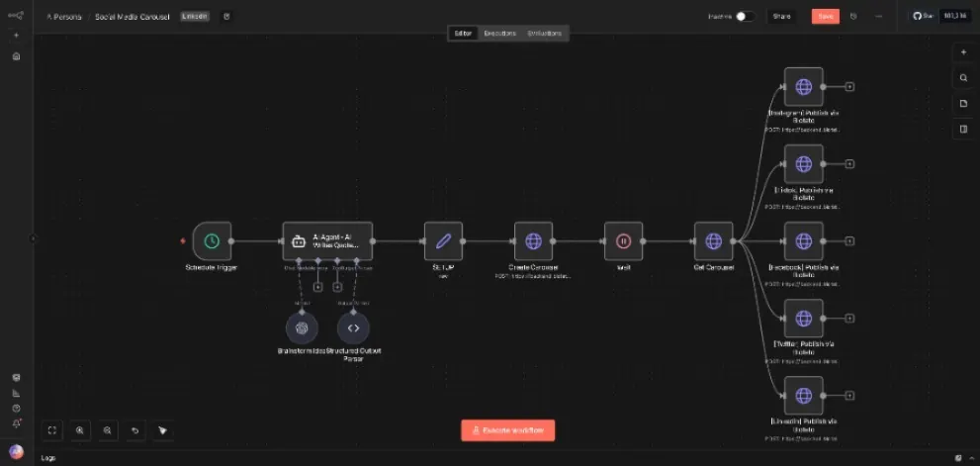Screen dimensions: 980x466
Task: Open the notifications bell in the sidebar
Action: (16, 423)
